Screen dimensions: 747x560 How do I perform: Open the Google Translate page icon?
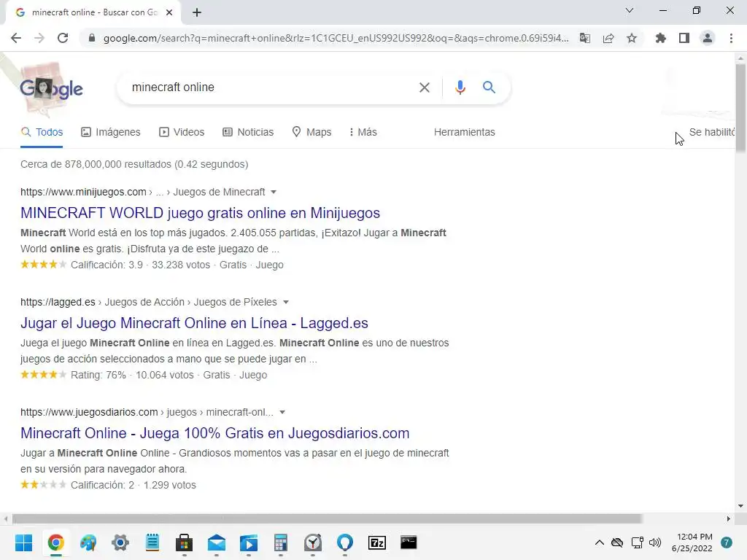tap(585, 38)
